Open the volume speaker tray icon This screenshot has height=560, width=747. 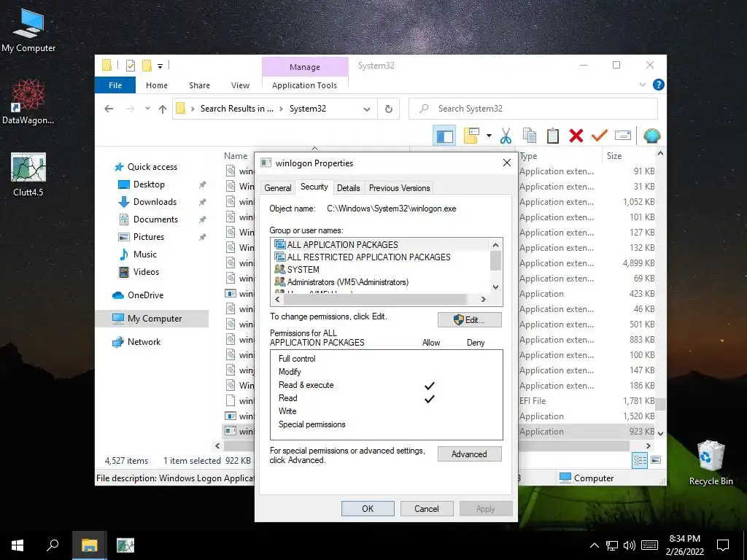[x=630, y=545]
